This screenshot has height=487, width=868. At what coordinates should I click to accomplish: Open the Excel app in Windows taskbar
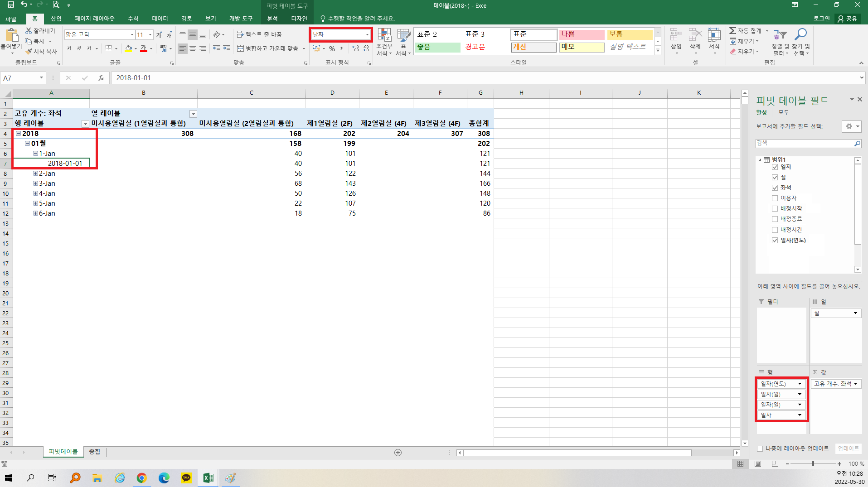click(208, 478)
